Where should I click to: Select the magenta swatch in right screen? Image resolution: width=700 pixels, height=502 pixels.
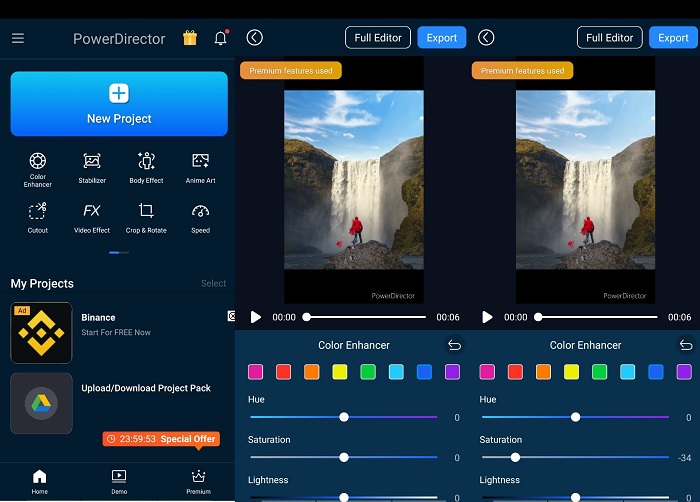pyautogui.click(x=487, y=372)
